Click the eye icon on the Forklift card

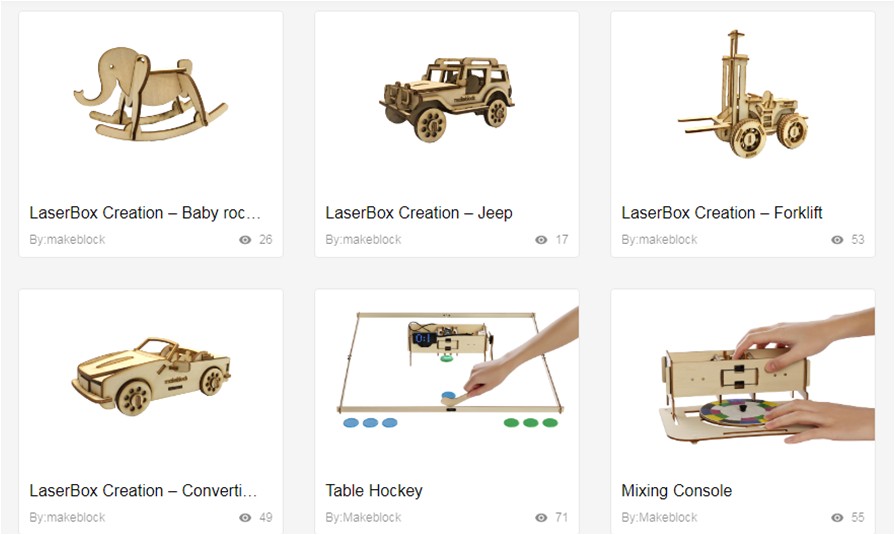pyautogui.click(x=837, y=240)
